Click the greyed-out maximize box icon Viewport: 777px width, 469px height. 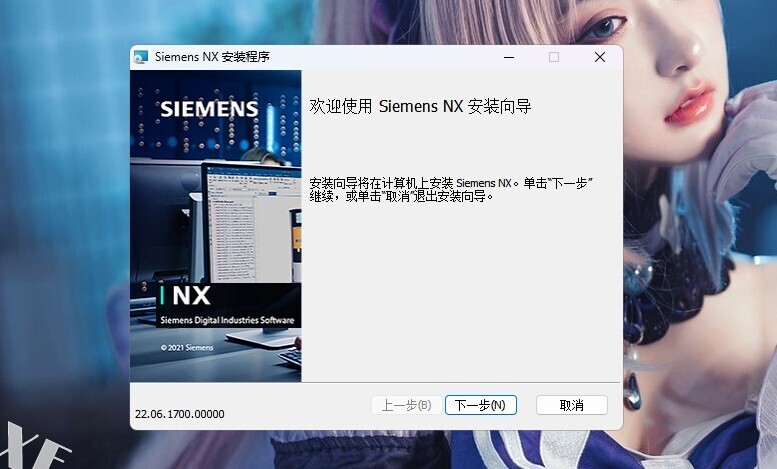click(x=554, y=58)
